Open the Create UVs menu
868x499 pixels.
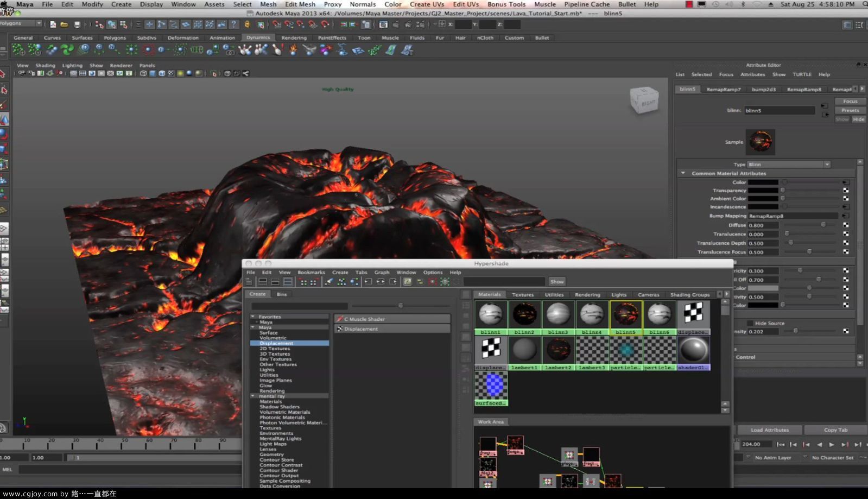[x=427, y=4]
